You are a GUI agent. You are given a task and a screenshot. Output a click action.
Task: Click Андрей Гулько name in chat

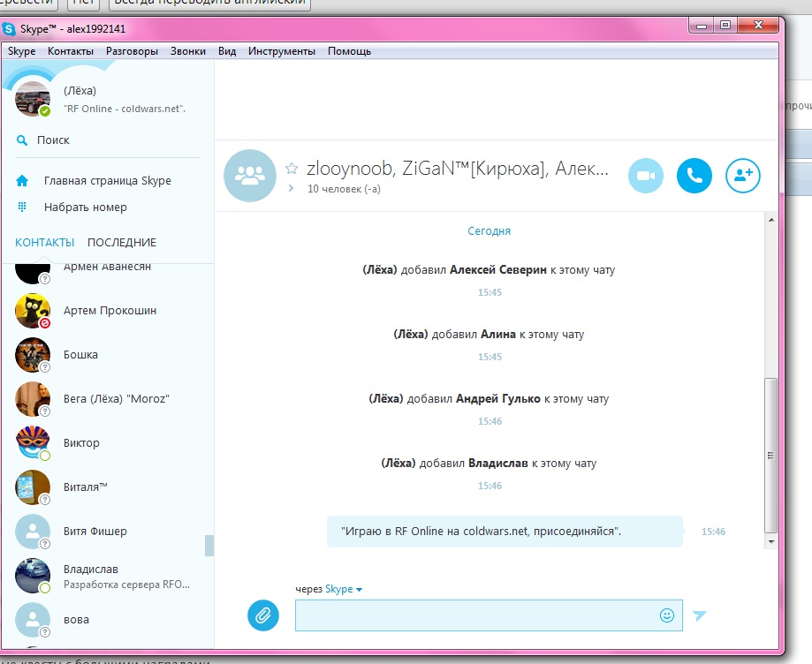pos(497,398)
